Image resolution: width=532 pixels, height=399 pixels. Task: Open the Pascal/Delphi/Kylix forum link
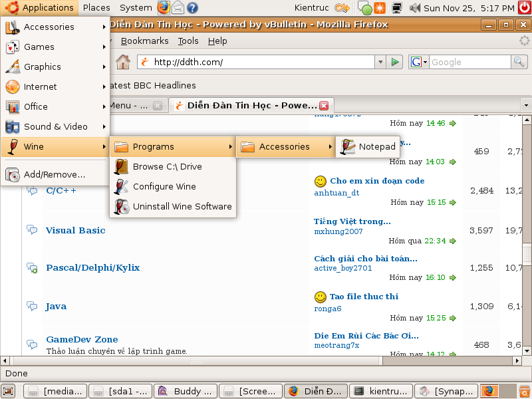(92, 268)
